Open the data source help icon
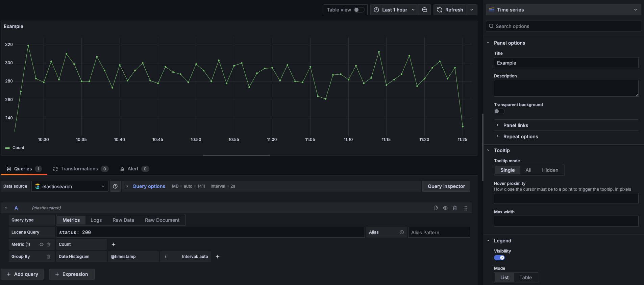Viewport: 644px width, 285px height. (115, 186)
